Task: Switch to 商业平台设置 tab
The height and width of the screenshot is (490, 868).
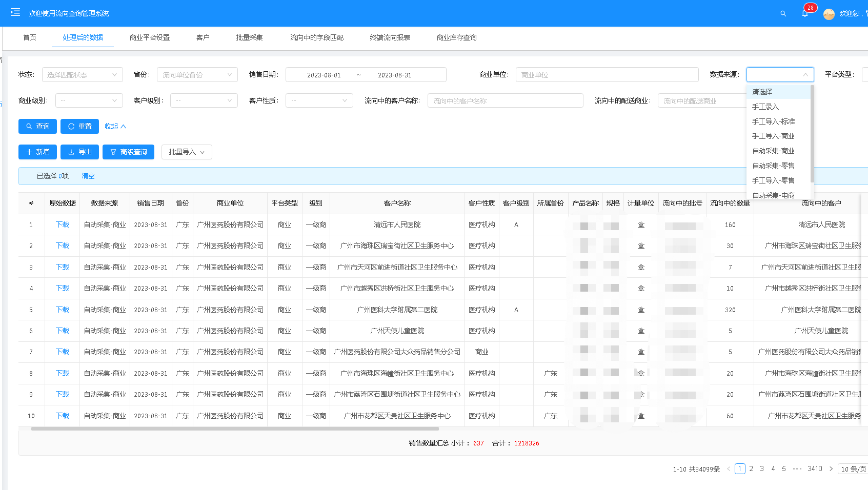Action: coord(150,37)
